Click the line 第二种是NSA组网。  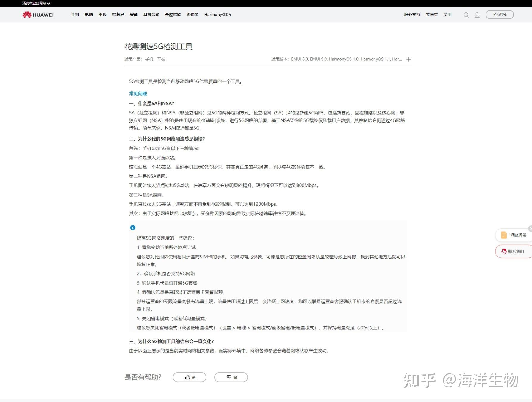point(149,176)
